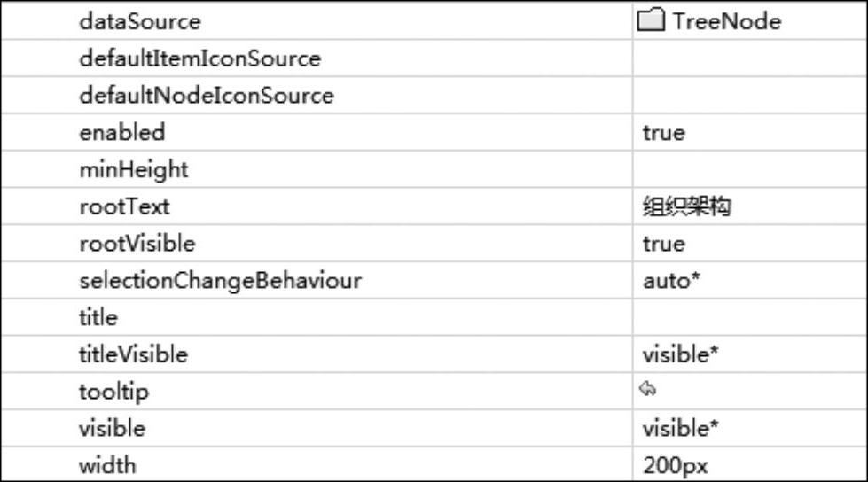Open selectionChangeBehaviour auto* value
Screen dimensions: 868x482
point(672,281)
